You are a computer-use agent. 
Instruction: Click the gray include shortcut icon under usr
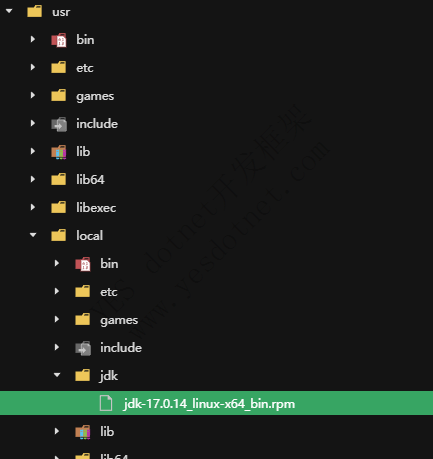click(59, 124)
